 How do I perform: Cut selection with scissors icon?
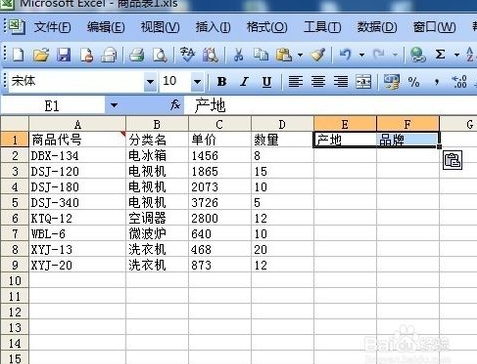(x=238, y=54)
